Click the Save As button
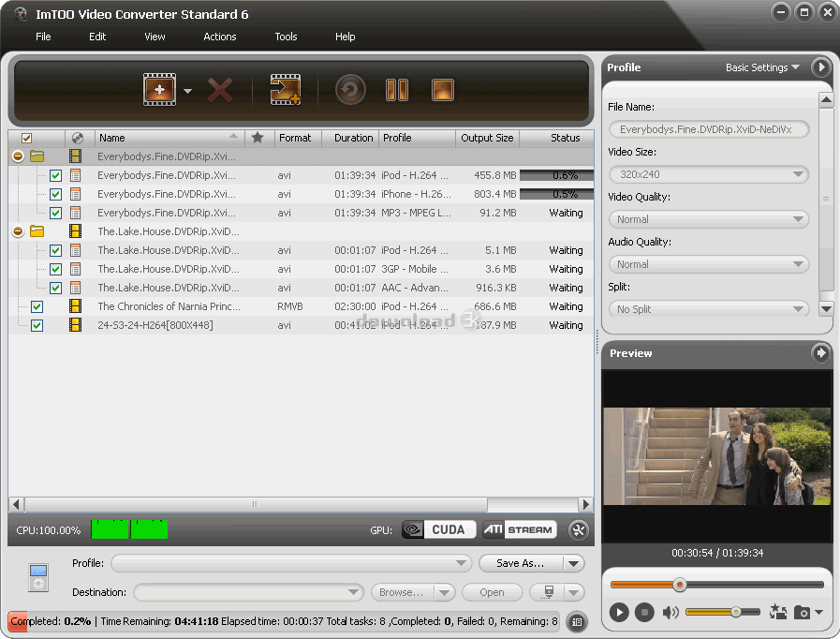The width and height of the screenshot is (840, 639). pyautogui.click(x=521, y=563)
